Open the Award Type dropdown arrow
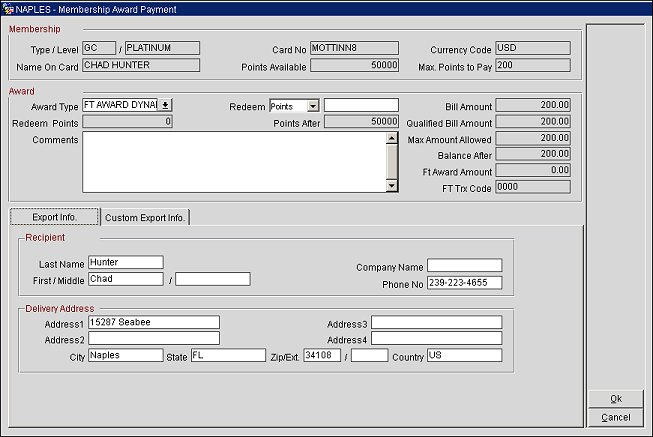 point(166,105)
